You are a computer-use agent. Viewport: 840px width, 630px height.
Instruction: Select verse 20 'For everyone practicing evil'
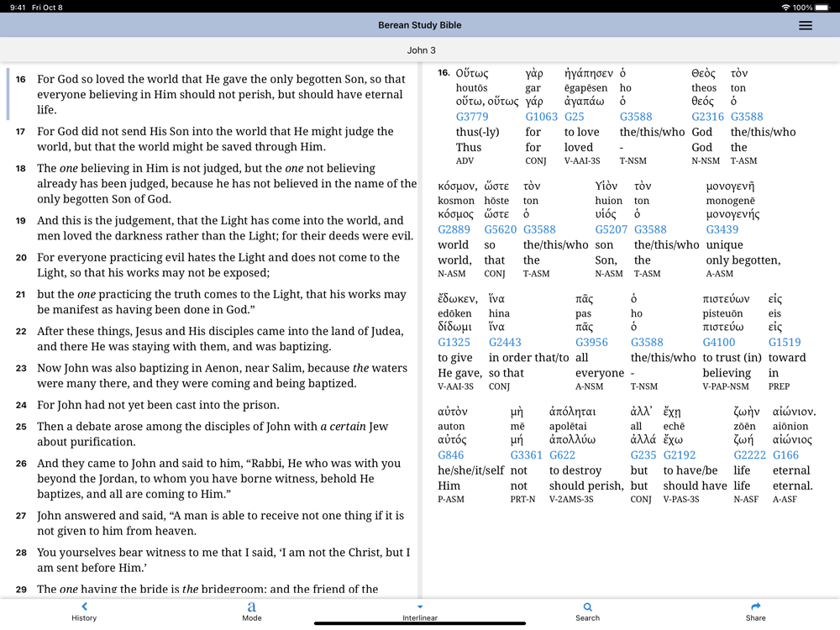(x=218, y=265)
